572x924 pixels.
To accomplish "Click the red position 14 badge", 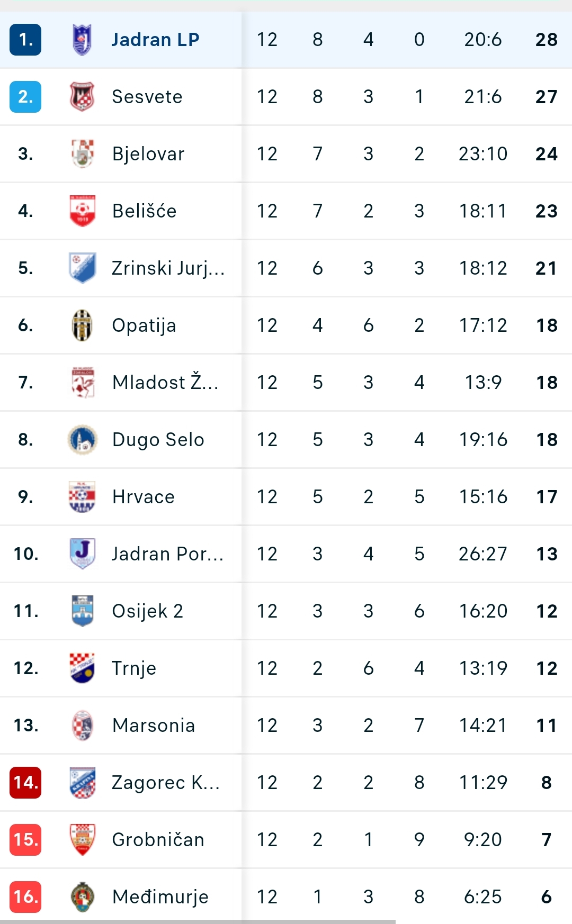I will coord(25,783).
